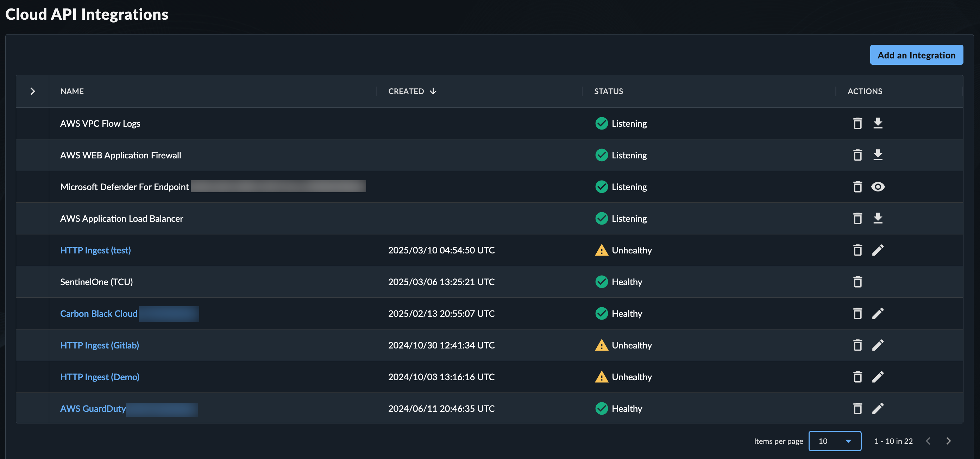
Task: Select AWS Application Load Balancer name text
Action: (x=121, y=219)
